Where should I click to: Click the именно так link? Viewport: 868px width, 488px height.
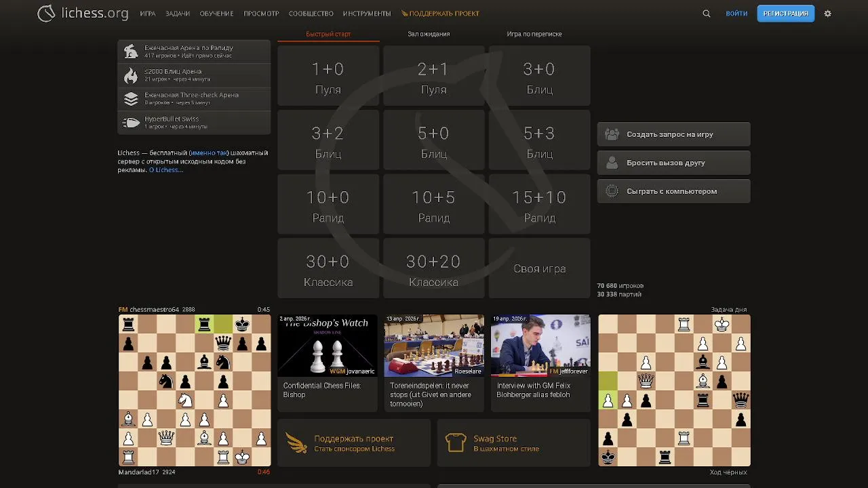coord(209,153)
